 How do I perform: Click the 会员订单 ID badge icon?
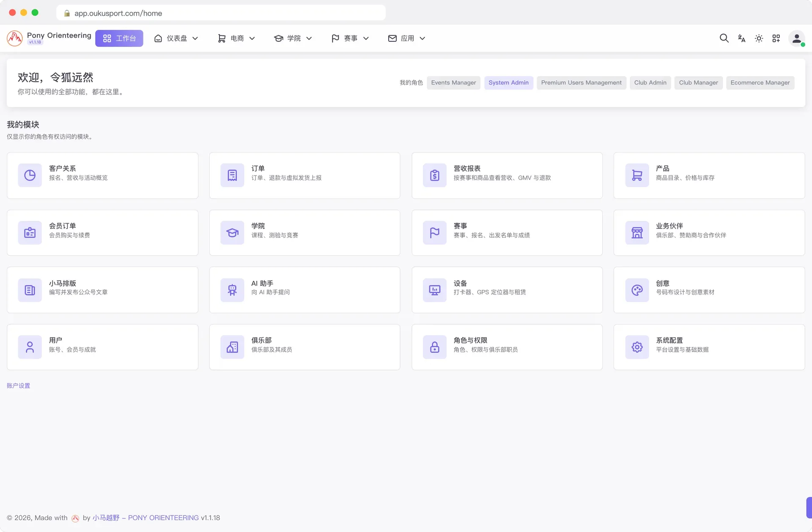(30, 233)
